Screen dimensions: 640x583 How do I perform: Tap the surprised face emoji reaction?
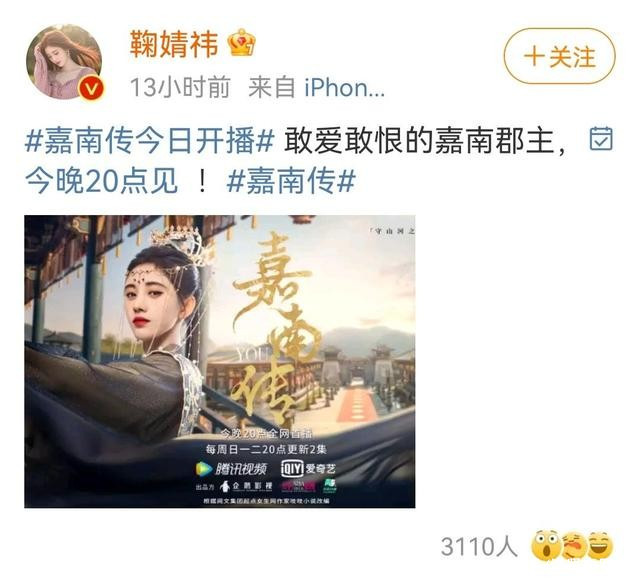[x=547, y=545]
